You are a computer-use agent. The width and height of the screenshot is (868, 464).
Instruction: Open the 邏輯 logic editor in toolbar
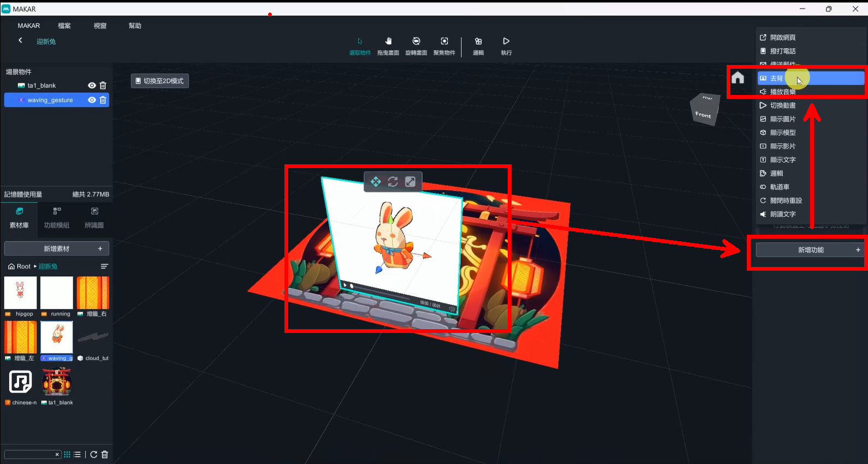point(478,45)
